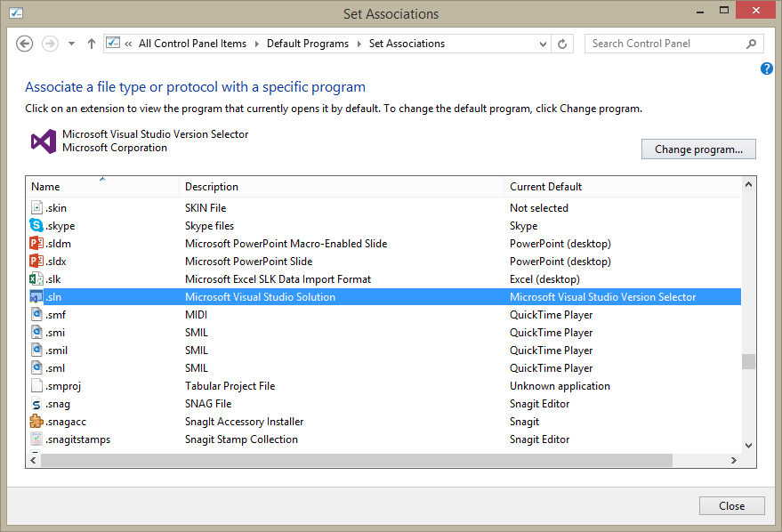The height and width of the screenshot is (532, 782).
Task: Select the Skype icon for .skype
Action: [36, 225]
